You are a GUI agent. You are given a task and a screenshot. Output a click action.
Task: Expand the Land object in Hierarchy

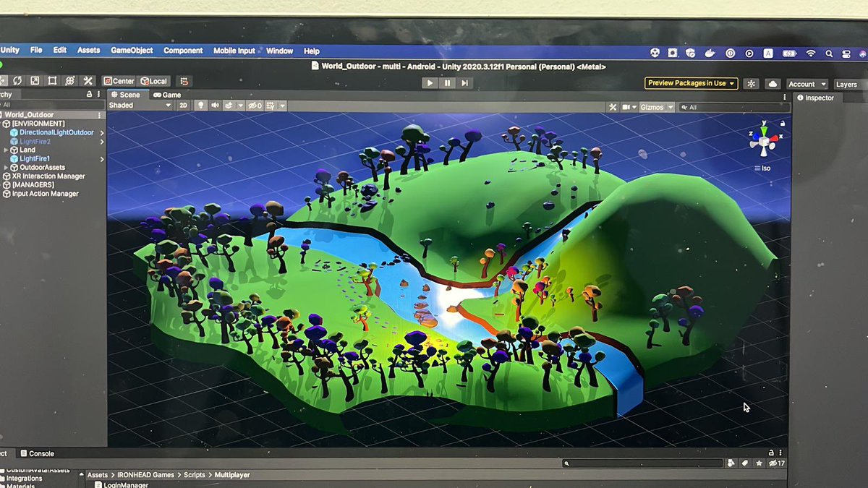pyautogui.click(x=6, y=150)
